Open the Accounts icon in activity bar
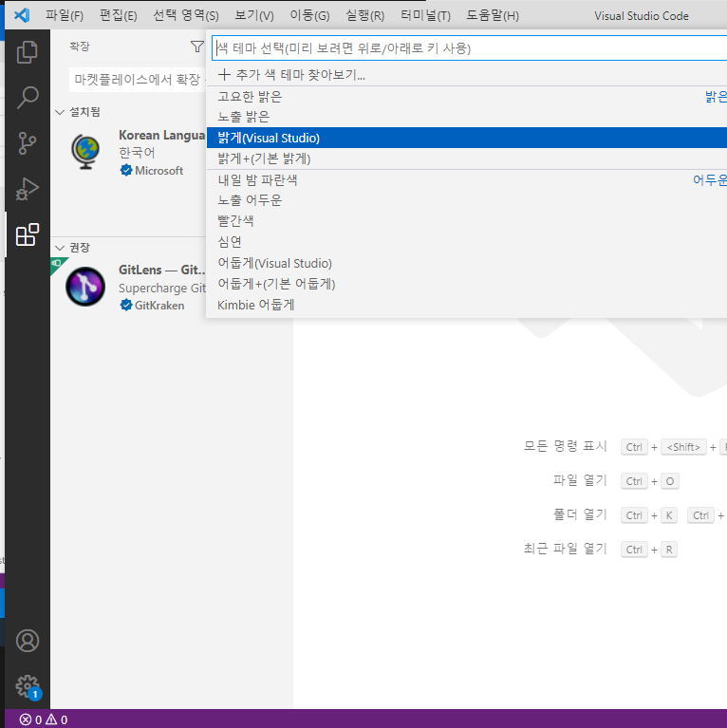The image size is (727, 728). coord(28,641)
